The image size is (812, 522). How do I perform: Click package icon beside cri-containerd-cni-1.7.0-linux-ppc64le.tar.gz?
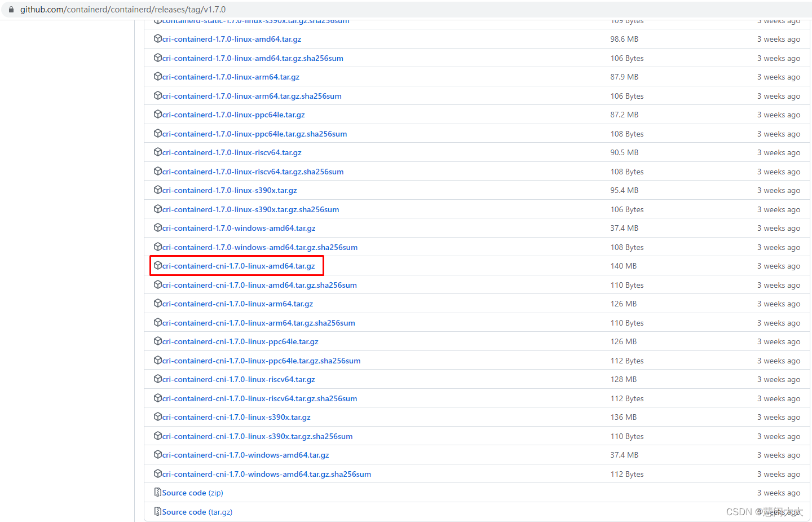pos(158,341)
